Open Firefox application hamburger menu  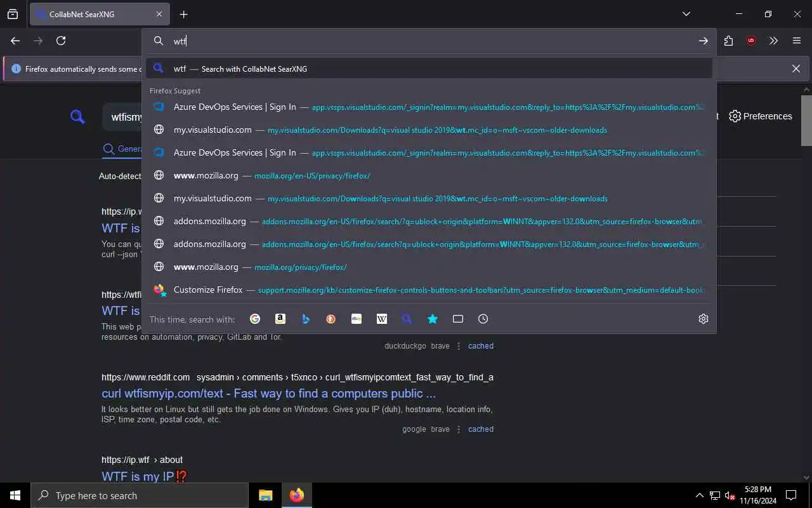tap(797, 41)
